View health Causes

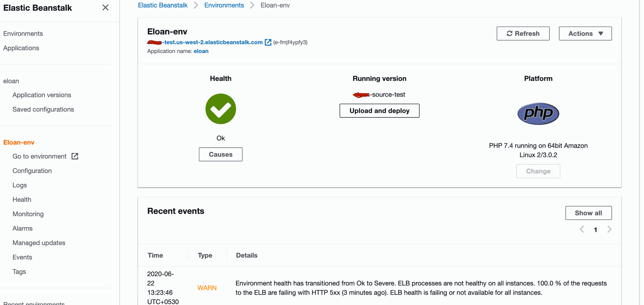[221, 154]
